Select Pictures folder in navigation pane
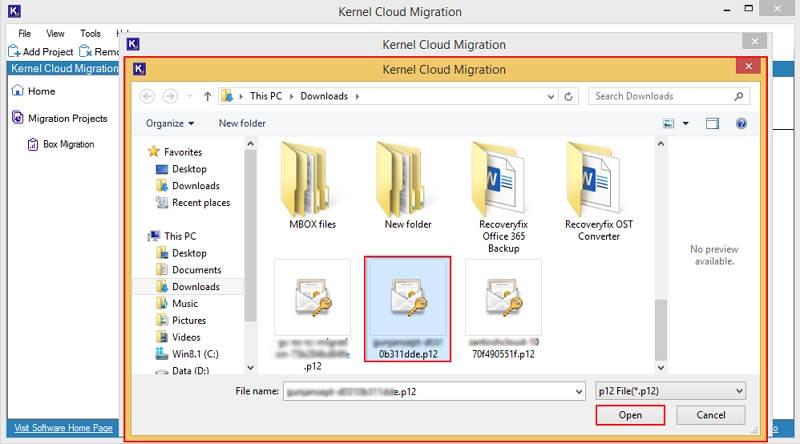 coord(181,320)
